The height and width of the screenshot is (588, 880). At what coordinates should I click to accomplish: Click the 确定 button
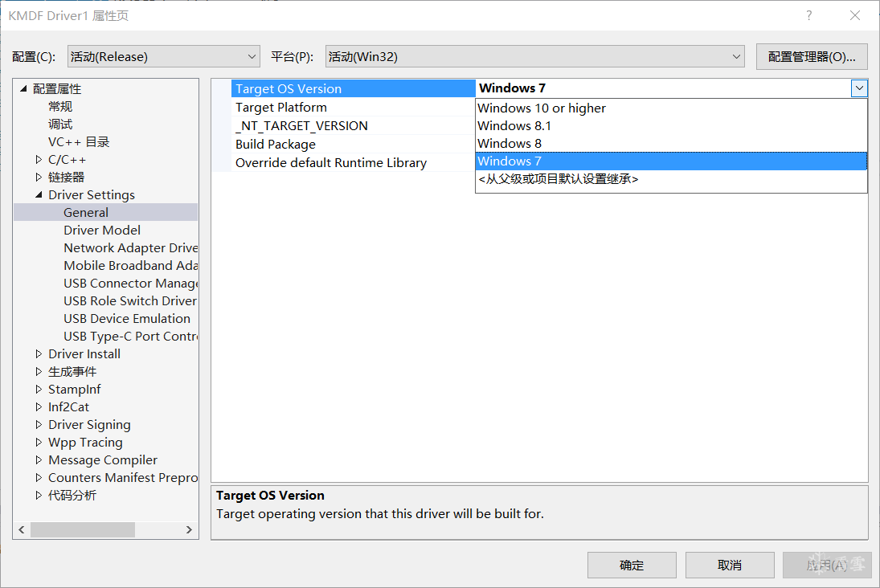pos(632,565)
